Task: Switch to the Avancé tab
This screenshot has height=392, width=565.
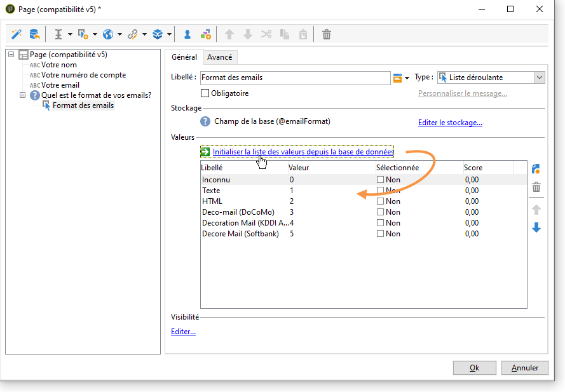Action: click(x=219, y=57)
